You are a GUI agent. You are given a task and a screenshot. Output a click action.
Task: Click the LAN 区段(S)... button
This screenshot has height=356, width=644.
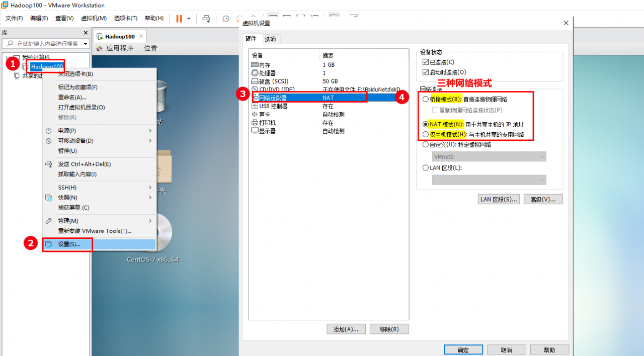pyautogui.click(x=499, y=200)
